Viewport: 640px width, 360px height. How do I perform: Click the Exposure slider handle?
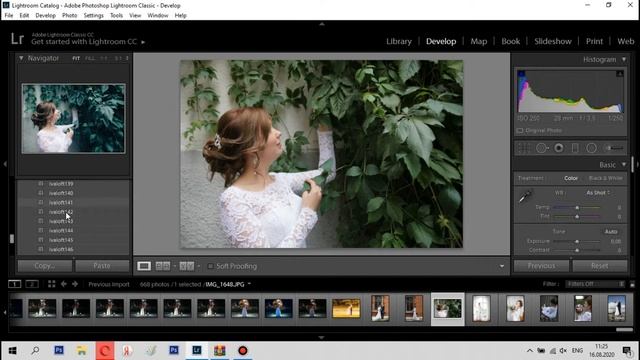coord(577,241)
